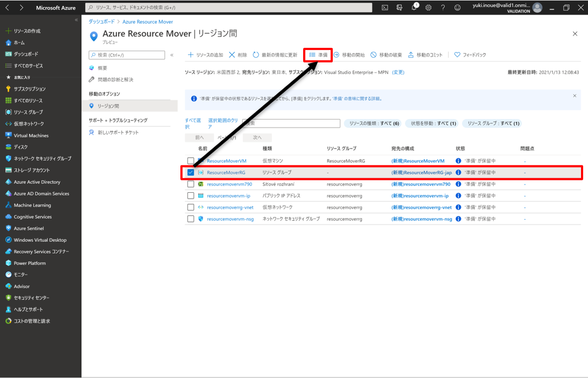The height and width of the screenshot is (378, 588).
Task: Click the すべて選択 link
Action: pyautogui.click(x=193, y=124)
